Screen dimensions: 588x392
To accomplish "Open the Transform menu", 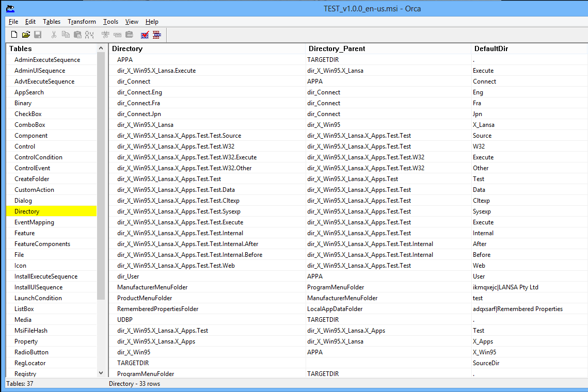I will click(82, 22).
